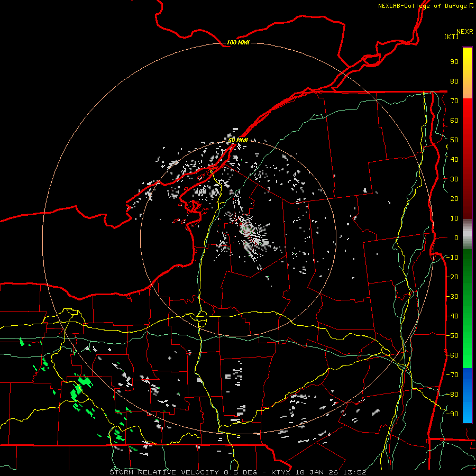This screenshot has height=476, width=476.
Task: Select the -10 value on velocity scale
Action: pyautogui.click(x=452, y=258)
